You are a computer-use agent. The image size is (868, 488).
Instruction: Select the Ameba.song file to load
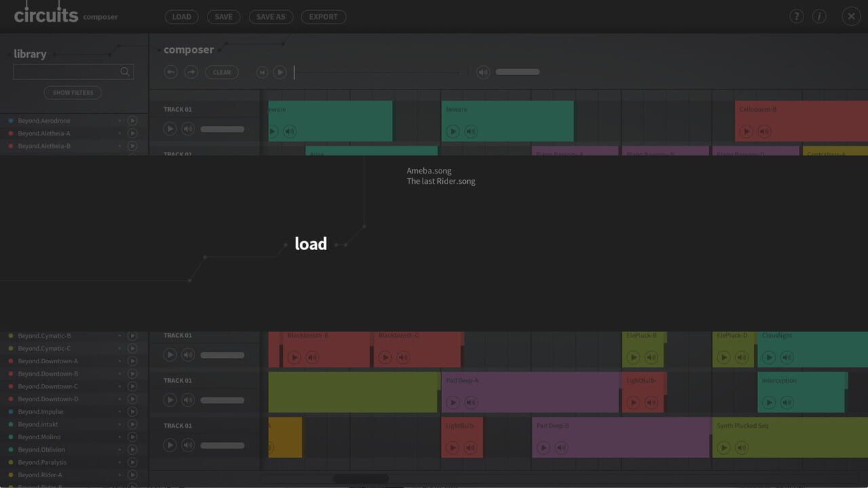[x=429, y=170]
